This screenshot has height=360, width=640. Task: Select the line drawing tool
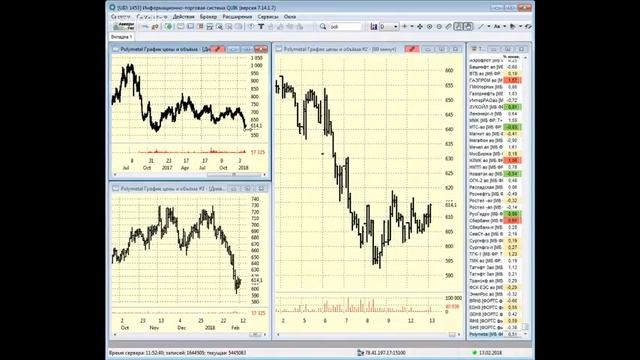pos(481,27)
